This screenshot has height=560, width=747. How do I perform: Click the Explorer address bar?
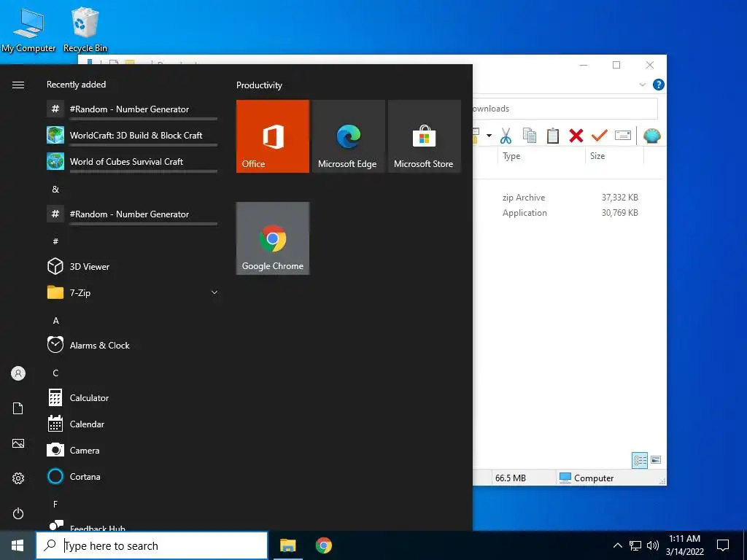(565, 109)
